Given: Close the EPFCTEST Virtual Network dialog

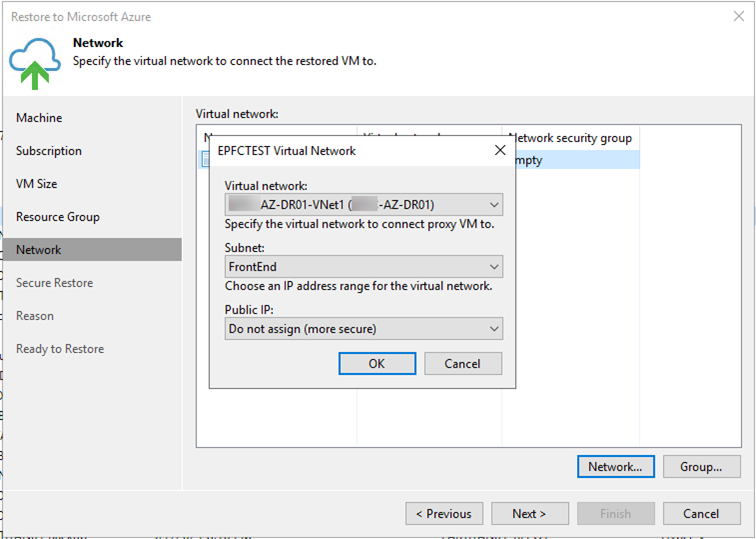Looking at the screenshot, I should [500, 150].
